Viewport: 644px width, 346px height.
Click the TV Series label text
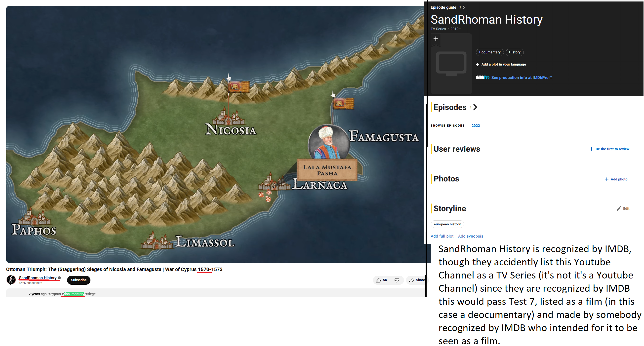(438, 29)
